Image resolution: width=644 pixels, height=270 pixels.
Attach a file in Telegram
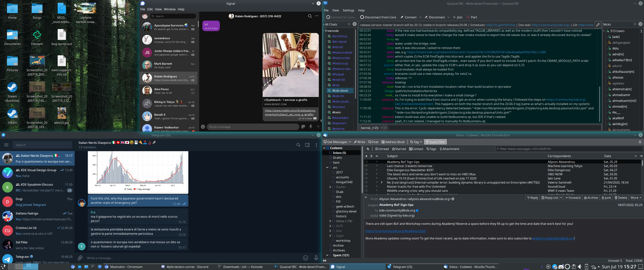(80, 258)
